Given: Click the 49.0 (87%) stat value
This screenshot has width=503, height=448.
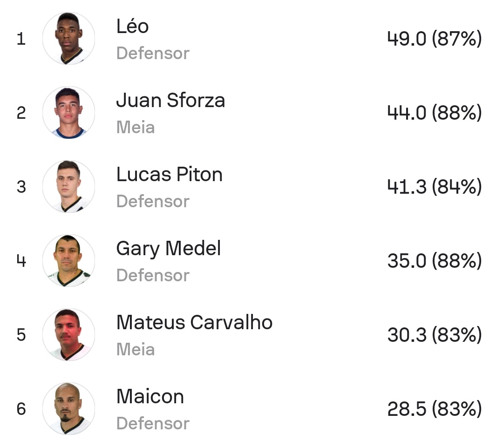Looking at the screenshot, I should click(434, 39).
